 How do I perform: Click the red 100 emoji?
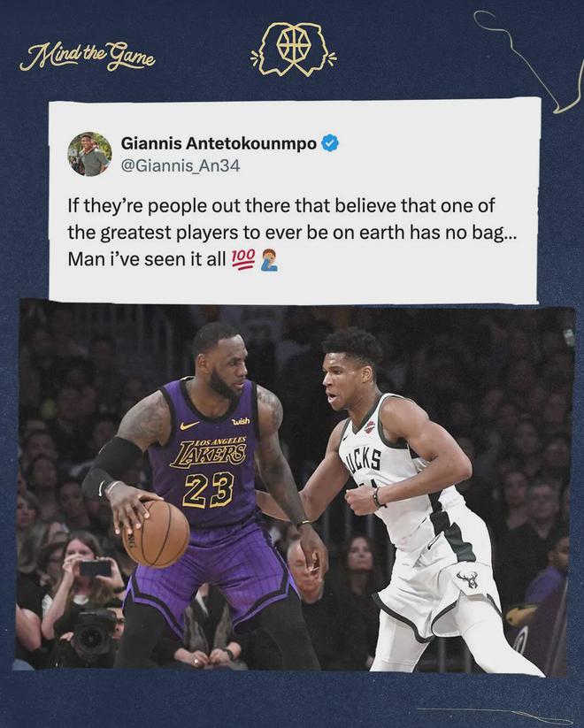[243, 258]
